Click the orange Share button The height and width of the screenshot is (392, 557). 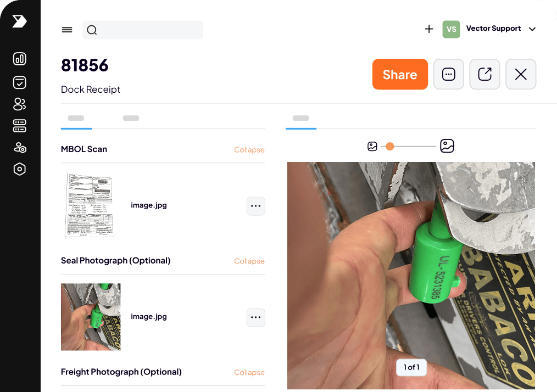pos(400,74)
